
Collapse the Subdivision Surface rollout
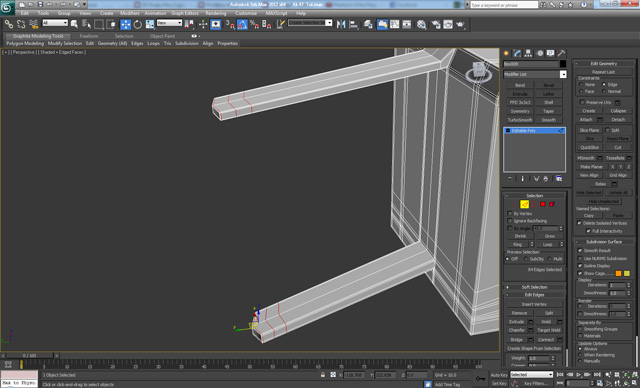604,242
